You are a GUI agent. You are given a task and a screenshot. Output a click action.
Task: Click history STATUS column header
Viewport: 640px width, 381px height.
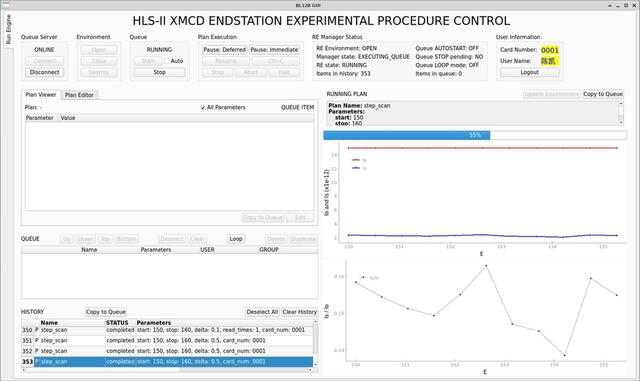117,323
